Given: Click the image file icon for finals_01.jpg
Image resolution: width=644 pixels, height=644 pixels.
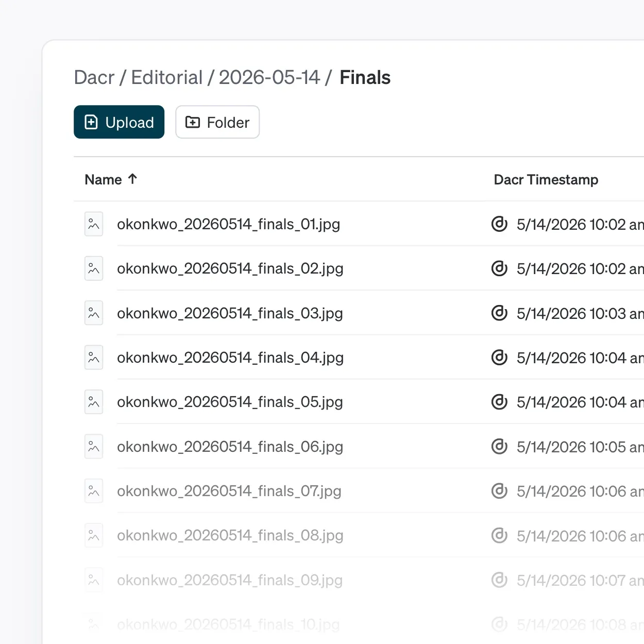Looking at the screenshot, I should point(94,224).
